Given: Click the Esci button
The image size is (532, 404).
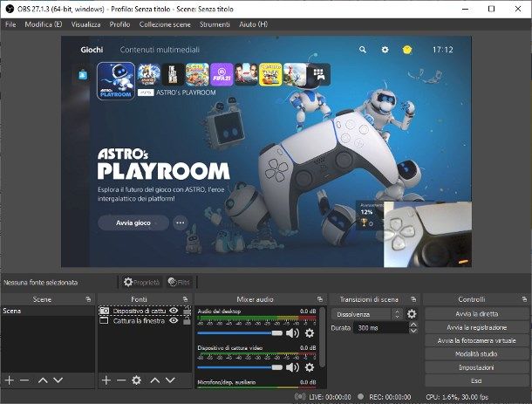Looking at the screenshot, I should click(x=477, y=380).
